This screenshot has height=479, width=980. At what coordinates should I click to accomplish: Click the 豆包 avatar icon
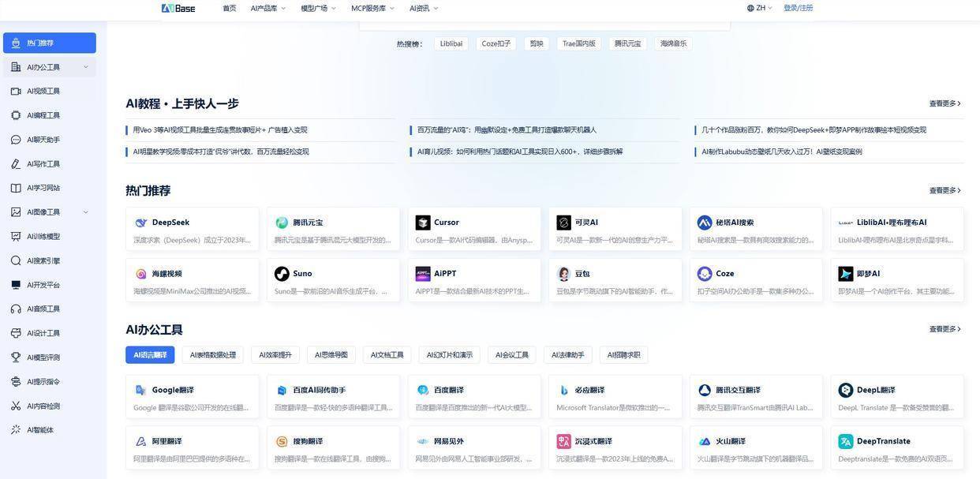pos(563,274)
